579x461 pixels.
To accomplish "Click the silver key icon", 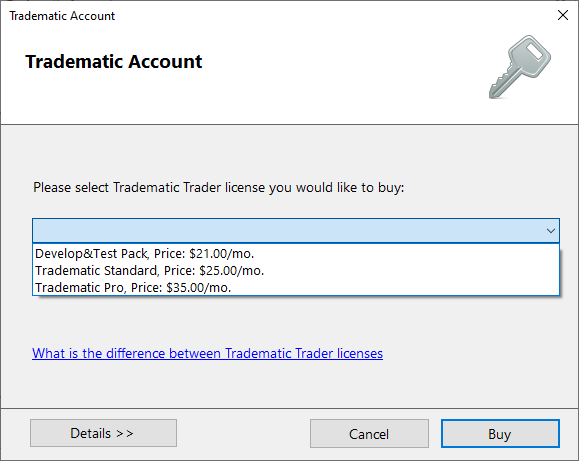I will pos(520,67).
